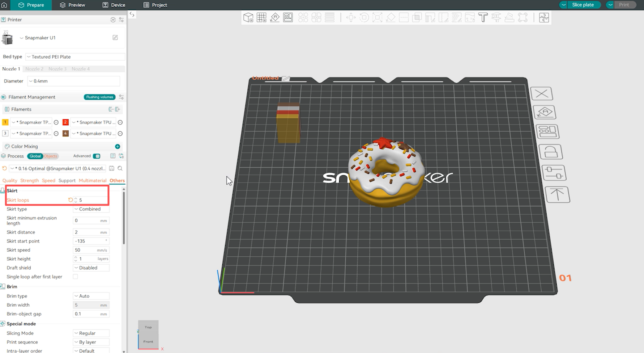
Task: Click the Add model cube icon
Action: [248, 17]
